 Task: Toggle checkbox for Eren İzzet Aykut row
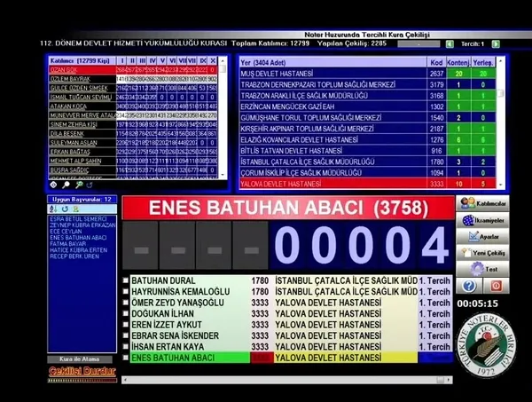pos(126,325)
